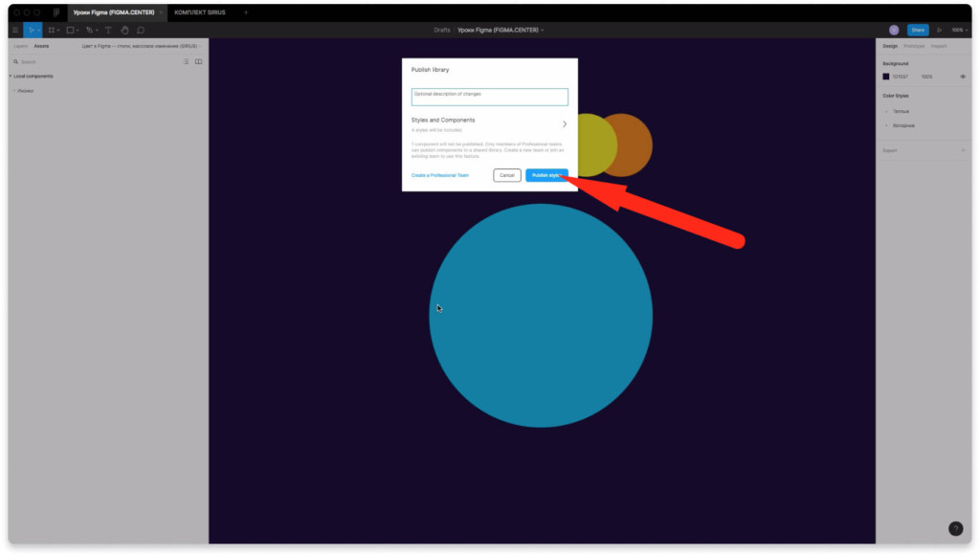Select the Hand tool
This screenshot has height=556, width=980.
(x=124, y=30)
